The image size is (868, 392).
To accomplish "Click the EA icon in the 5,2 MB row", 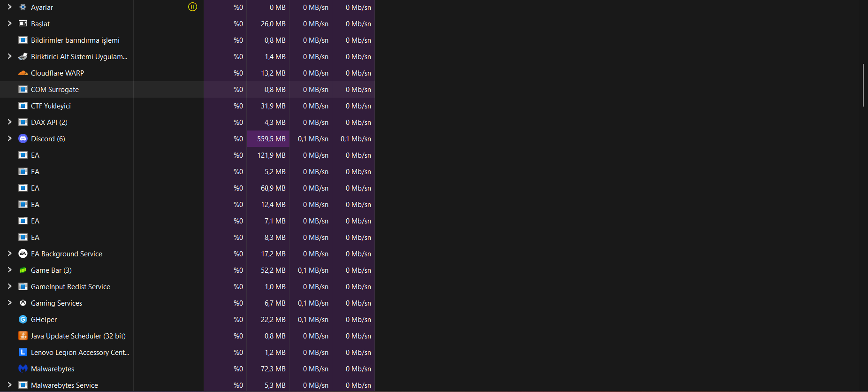I will click(23, 171).
